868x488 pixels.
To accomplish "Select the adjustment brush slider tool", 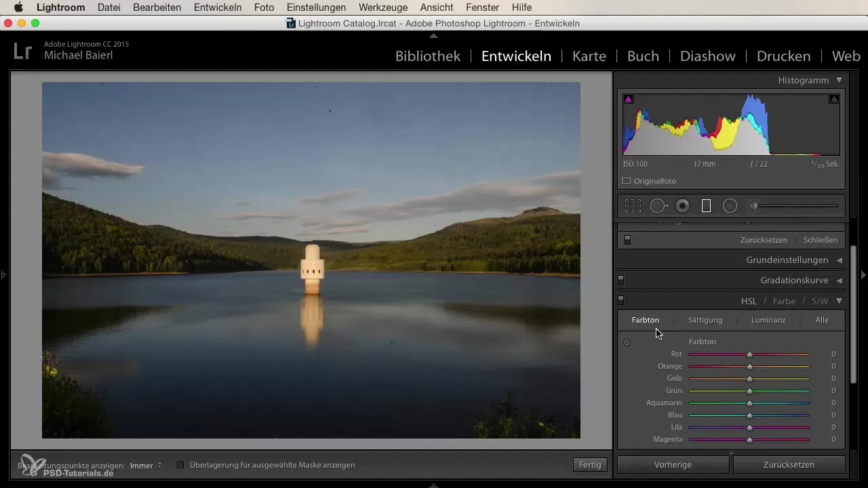I will (794, 205).
